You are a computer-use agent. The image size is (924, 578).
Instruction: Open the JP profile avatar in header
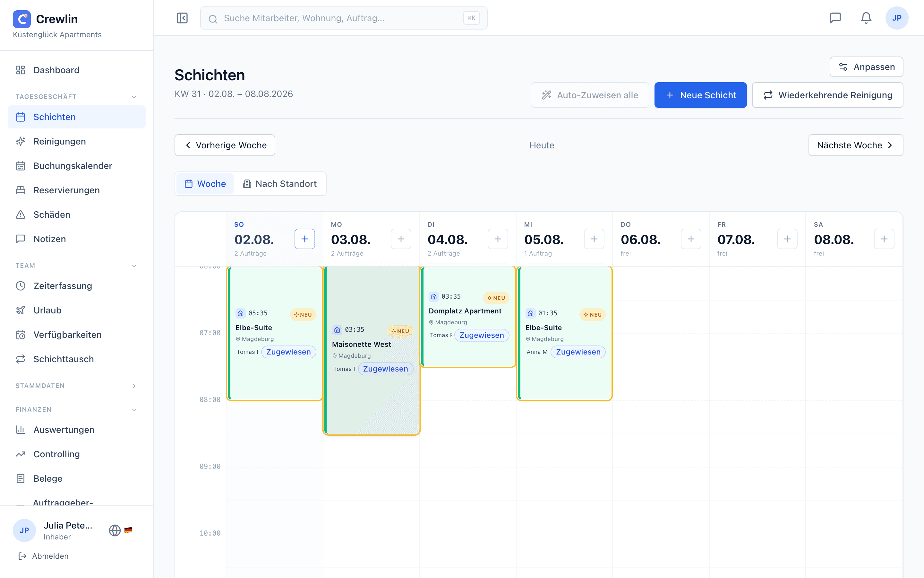pyautogui.click(x=896, y=18)
